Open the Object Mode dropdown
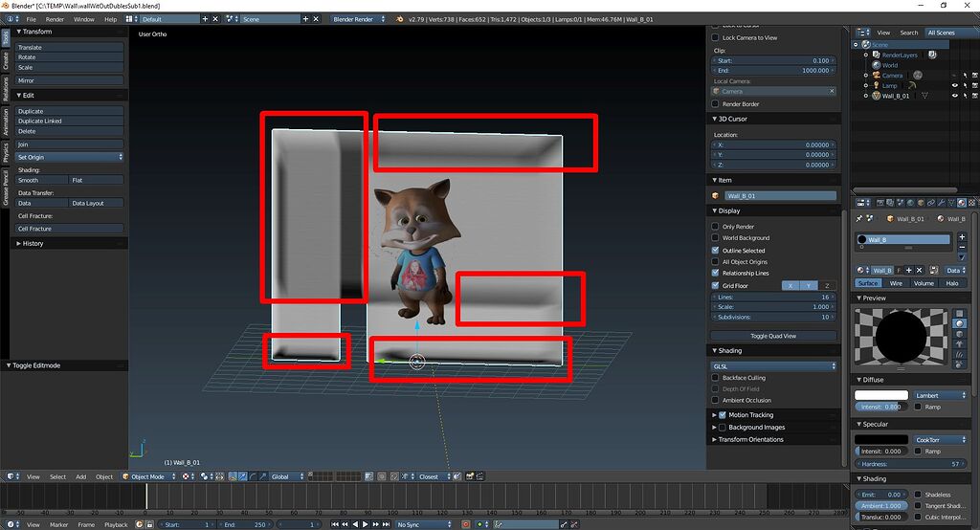980x530 pixels. [148, 476]
